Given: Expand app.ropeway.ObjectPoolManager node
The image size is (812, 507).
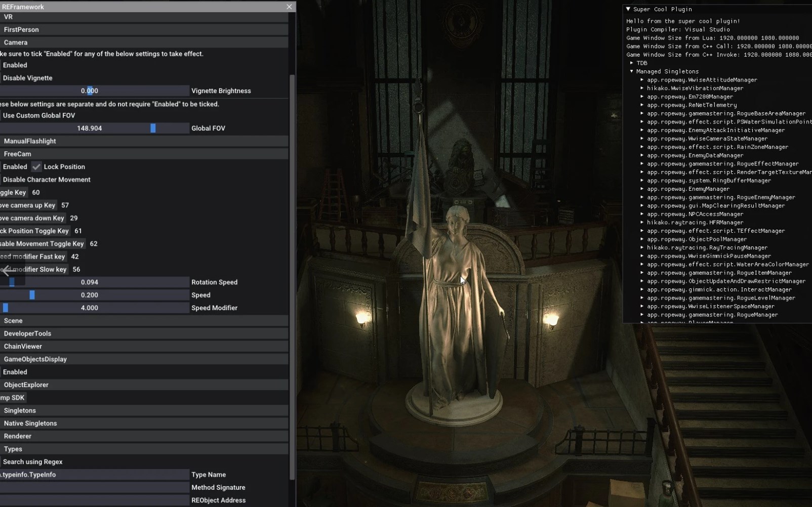Looking at the screenshot, I should coord(642,239).
